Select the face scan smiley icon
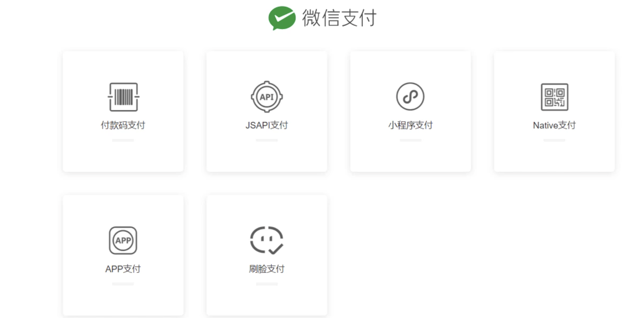The width and height of the screenshot is (644, 318). click(267, 240)
